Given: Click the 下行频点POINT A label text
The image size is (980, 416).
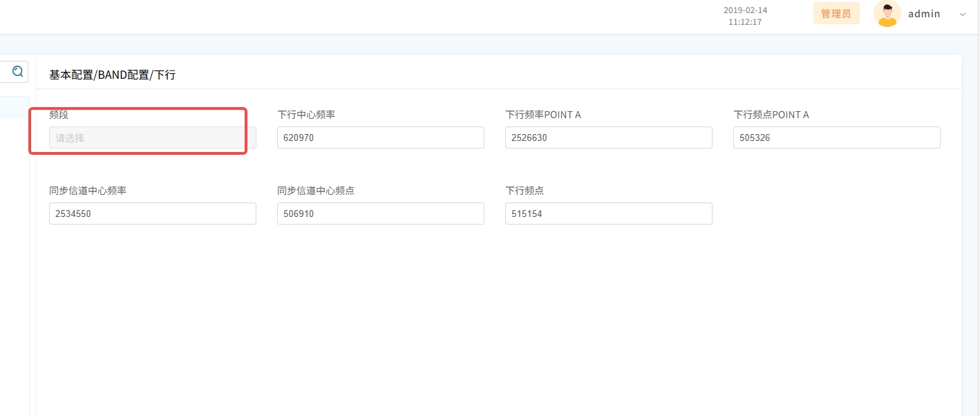Looking at the screenshot, I should pos(771,115).
